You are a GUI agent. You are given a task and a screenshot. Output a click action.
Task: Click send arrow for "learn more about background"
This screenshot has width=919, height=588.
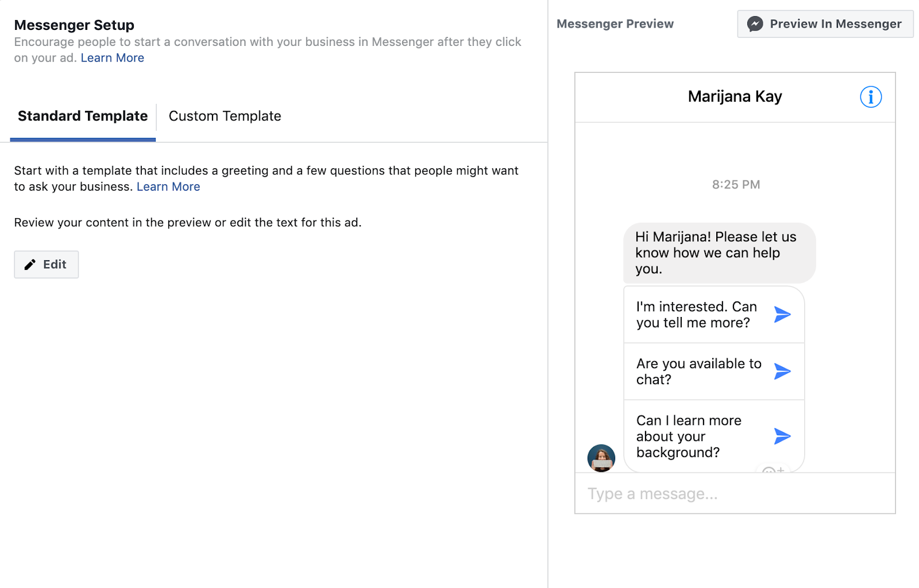click(x=782, y=436)
